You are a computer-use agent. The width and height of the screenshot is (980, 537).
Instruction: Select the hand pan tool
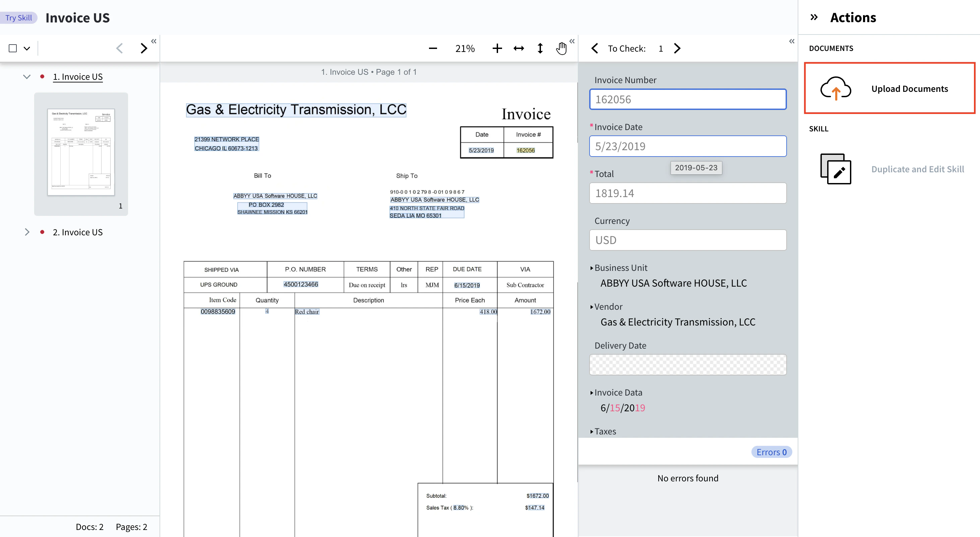561,48
